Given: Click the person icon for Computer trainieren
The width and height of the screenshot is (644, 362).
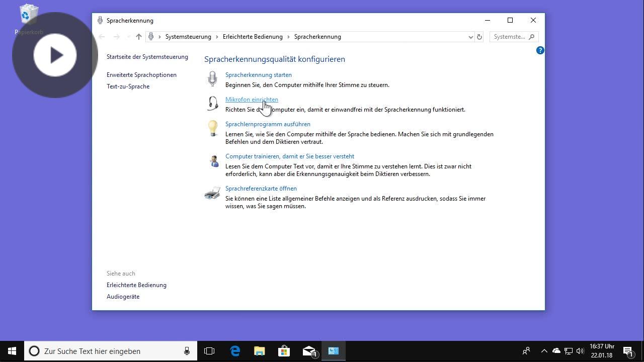Looking at the screenshot, I should (214, 161).
